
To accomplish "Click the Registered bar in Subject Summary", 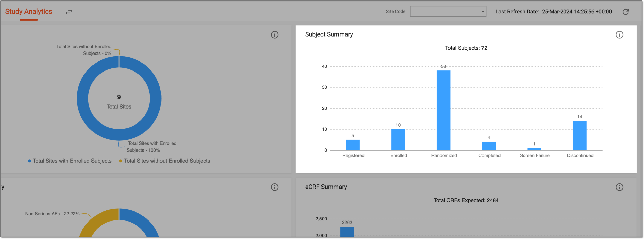I will tap(353, 145).
